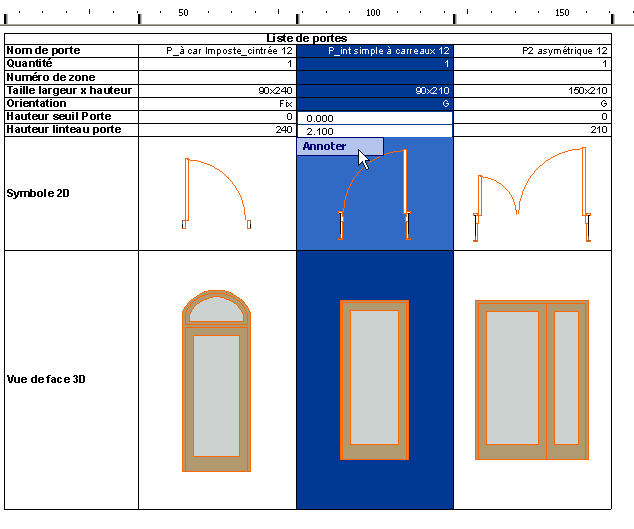Click 3D front view of asymmetric double door
The width and height of the screenshot is (634, 529).
tap(532, 380)
